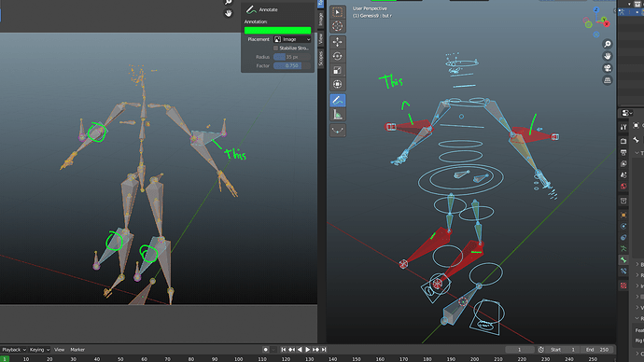The width and height of the screenshot is (644, 362).
Task: Toggle camera view in 3D viewport
Action: tap(607, 68)
